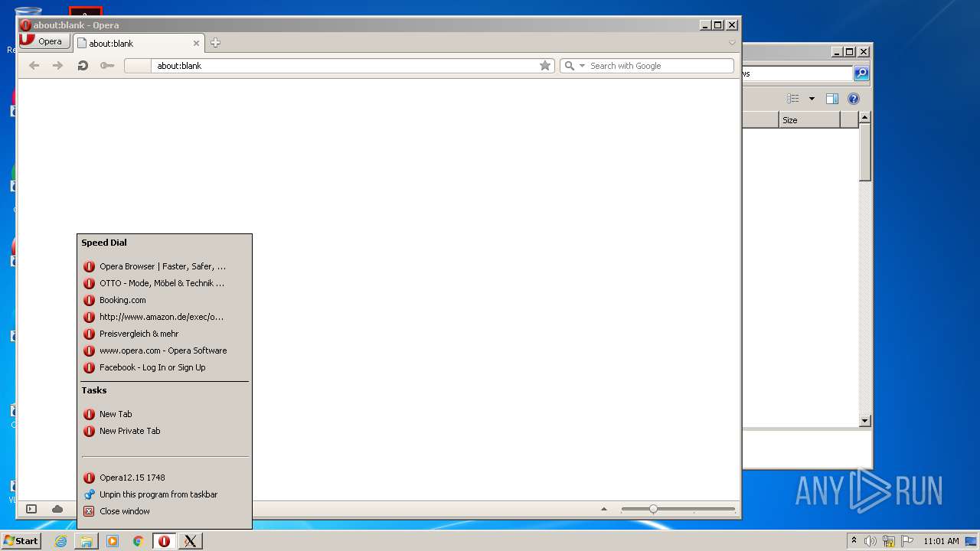This screenshot has height=551, width=980.
Task: Open Booking.com jump list entry
Action: pyautogui.click(x=165, y=300)
